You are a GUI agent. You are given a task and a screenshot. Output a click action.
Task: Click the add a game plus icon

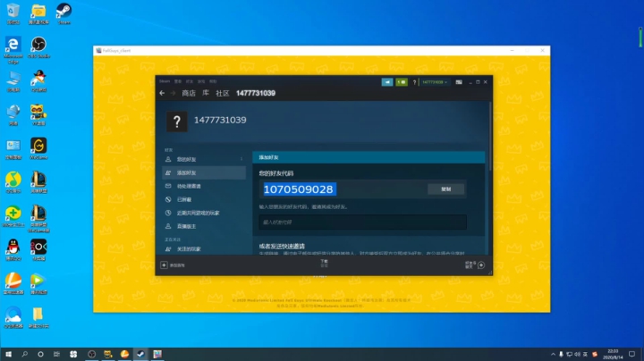pyautogui.click(x=164, y=265)
